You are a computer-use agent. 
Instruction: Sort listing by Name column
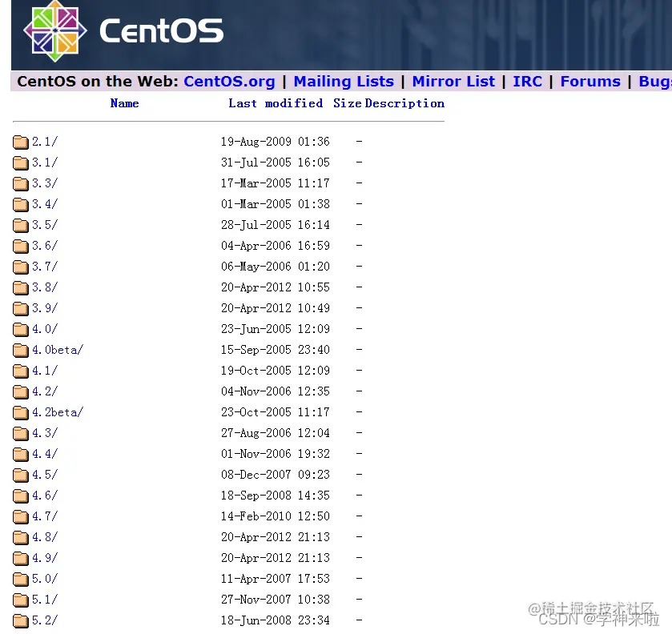125,103
